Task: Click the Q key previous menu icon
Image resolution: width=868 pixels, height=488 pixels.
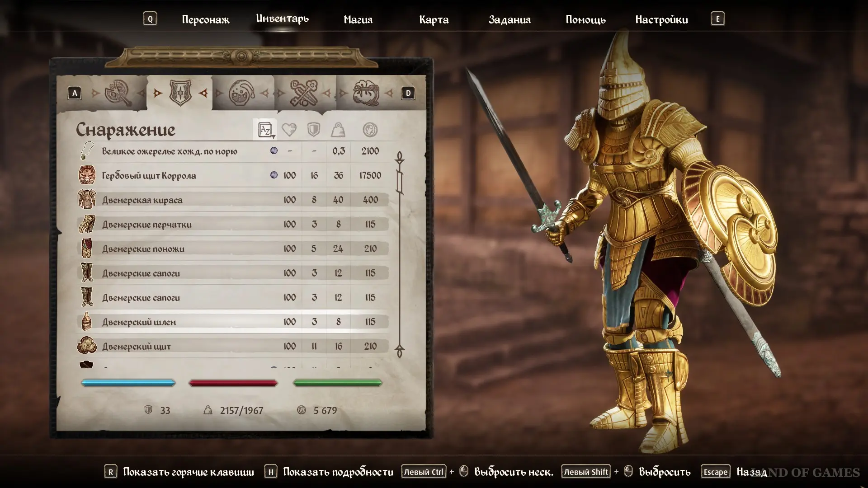Action: tap(150, 19)
